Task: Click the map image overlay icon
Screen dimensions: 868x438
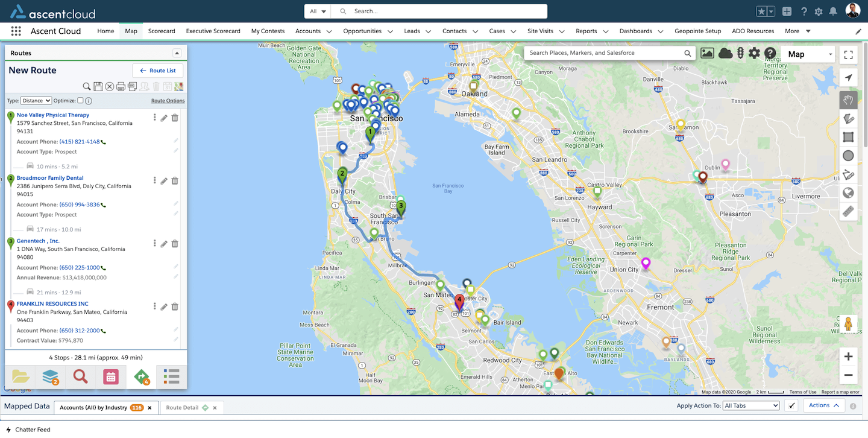Action: point(707,53)
